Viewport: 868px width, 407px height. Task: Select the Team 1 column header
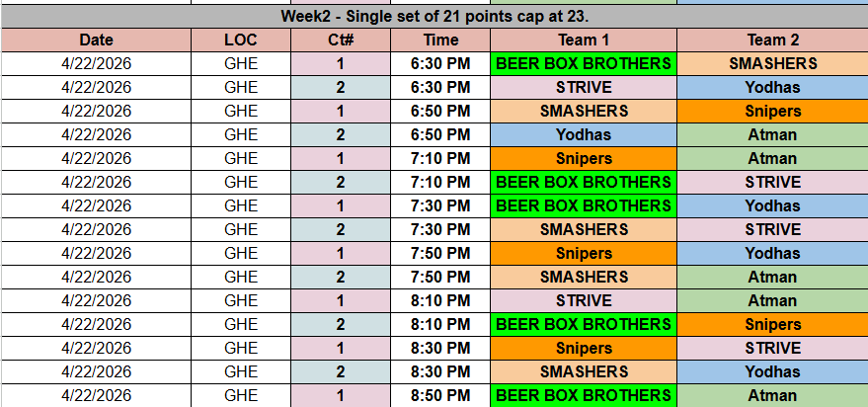click(584, 41)
